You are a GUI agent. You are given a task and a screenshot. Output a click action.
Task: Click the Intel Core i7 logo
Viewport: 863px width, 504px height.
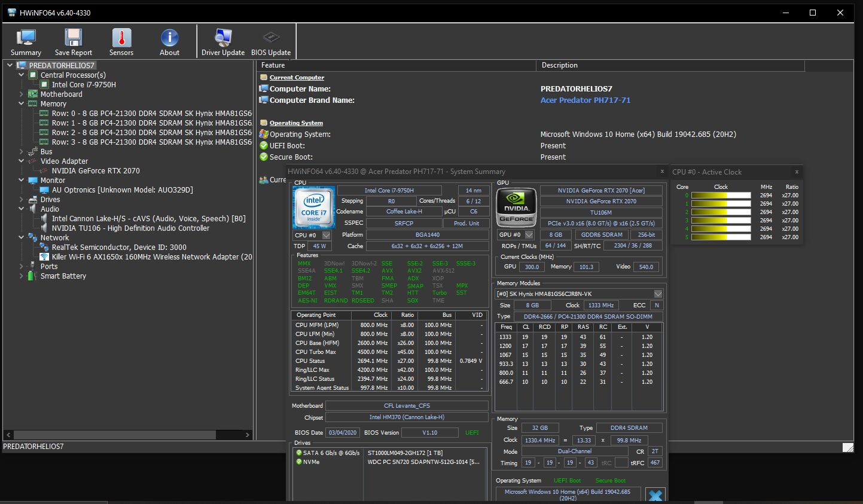[314, 207]
